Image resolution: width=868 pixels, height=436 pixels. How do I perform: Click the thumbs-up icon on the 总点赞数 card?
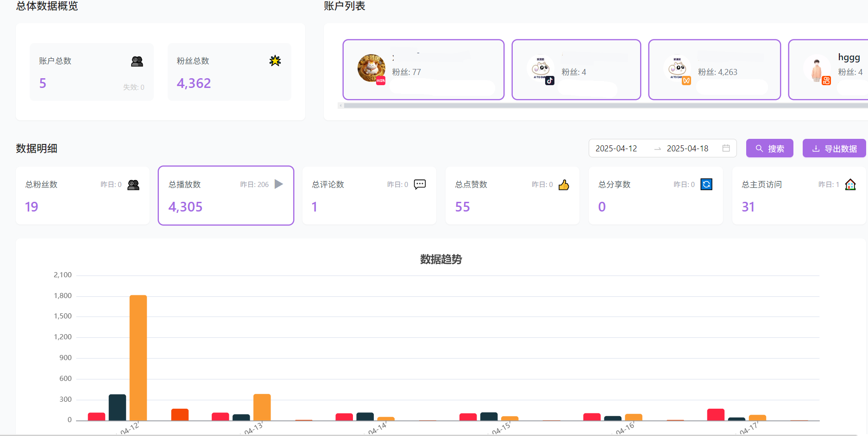tap(564, 184)
